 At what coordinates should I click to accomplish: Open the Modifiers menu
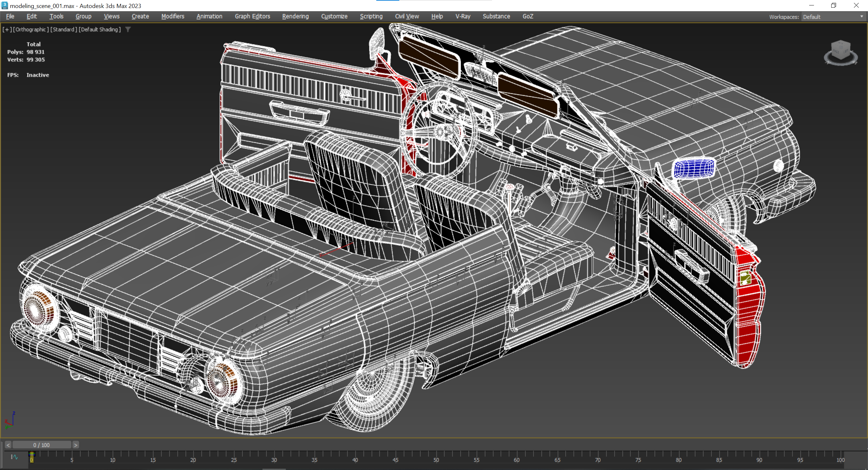click(x=173, y=16)
